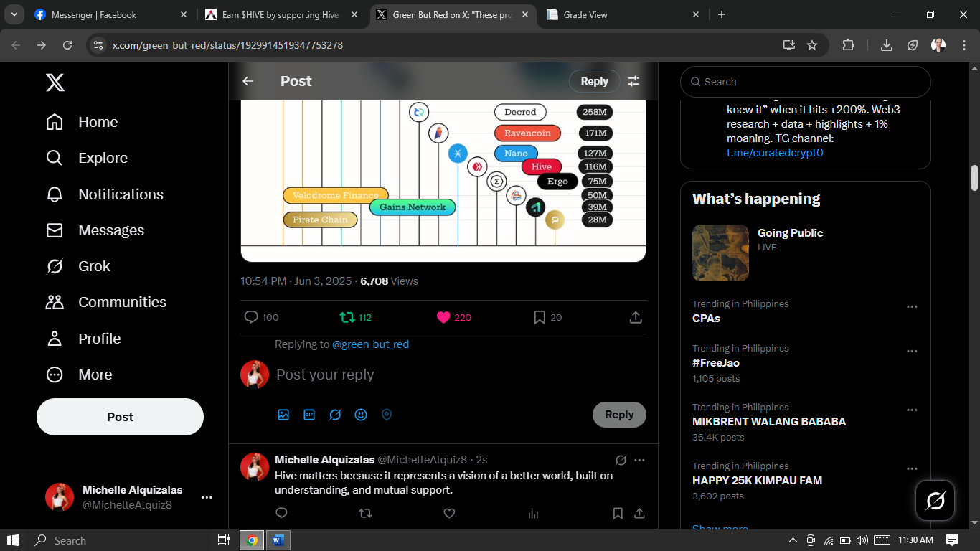Open Communities in sidebar
The height and width of the screenshot is (551, 980).
[105, 302]
